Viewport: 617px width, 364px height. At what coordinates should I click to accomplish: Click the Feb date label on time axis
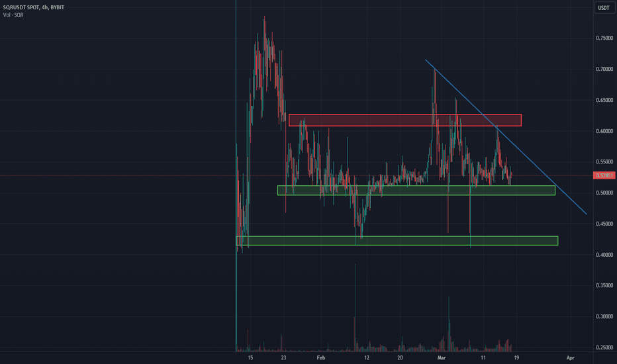coord(321,357)
